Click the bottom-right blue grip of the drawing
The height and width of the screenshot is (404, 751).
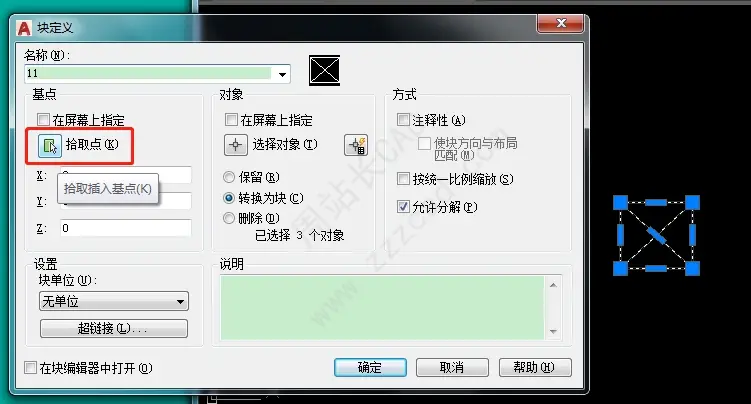tap(692, 268)
